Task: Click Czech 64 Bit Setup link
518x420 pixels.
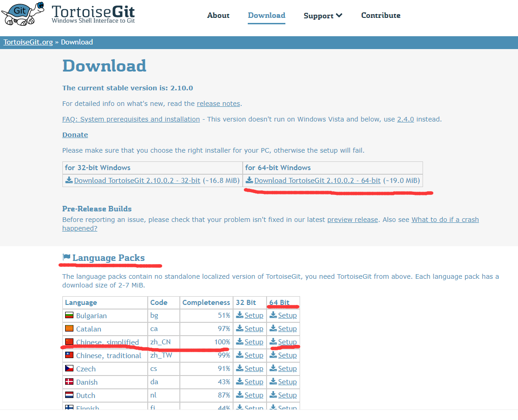Action: [x=287, y=369]
